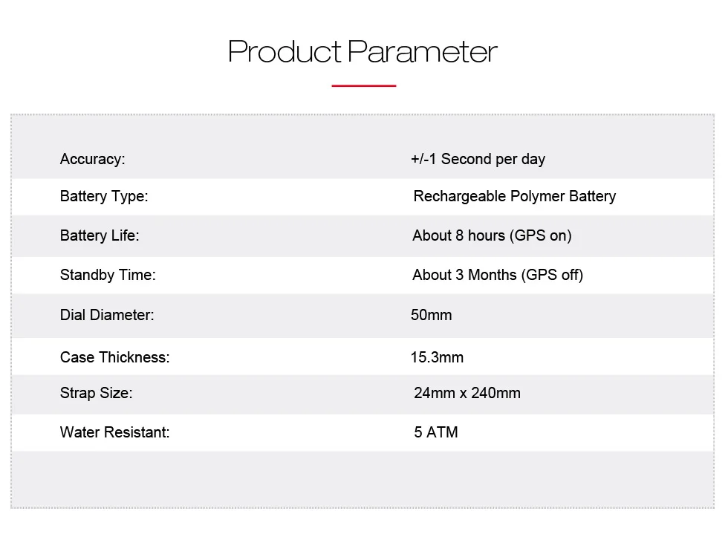Select the Battery Life label
The width and height of the screenshot is (728, 560).
(100, 235)
